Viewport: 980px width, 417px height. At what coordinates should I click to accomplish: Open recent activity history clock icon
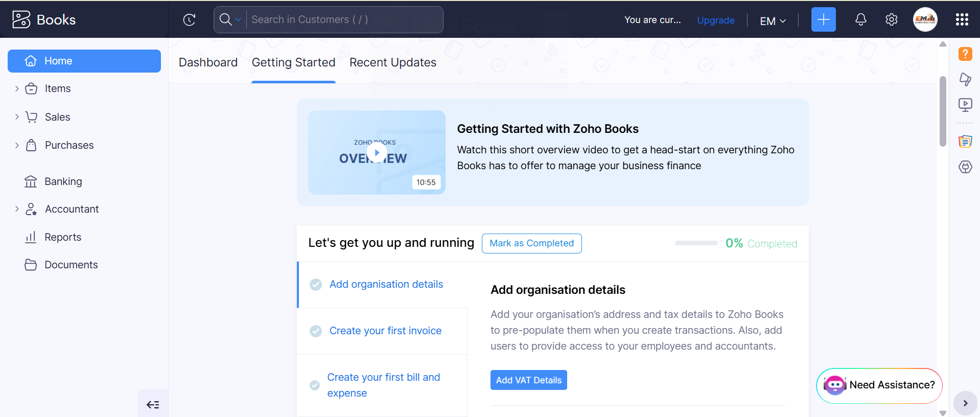[189, 19]
